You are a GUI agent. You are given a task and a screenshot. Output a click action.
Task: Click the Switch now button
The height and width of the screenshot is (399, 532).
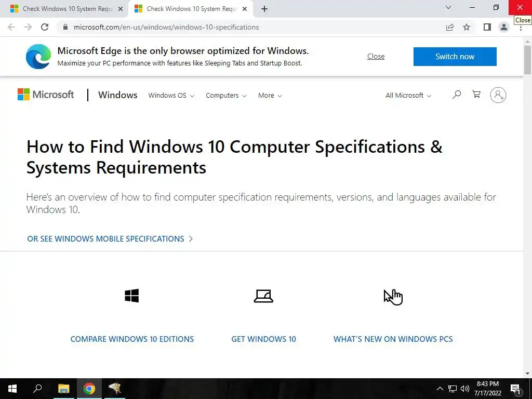pos(455,56)
